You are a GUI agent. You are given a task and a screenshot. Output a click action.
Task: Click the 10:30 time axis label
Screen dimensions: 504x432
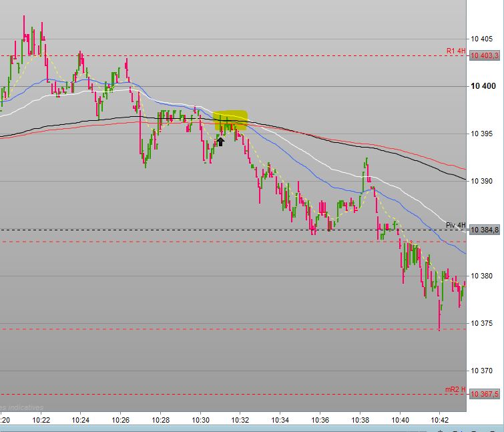pos(200,420)
